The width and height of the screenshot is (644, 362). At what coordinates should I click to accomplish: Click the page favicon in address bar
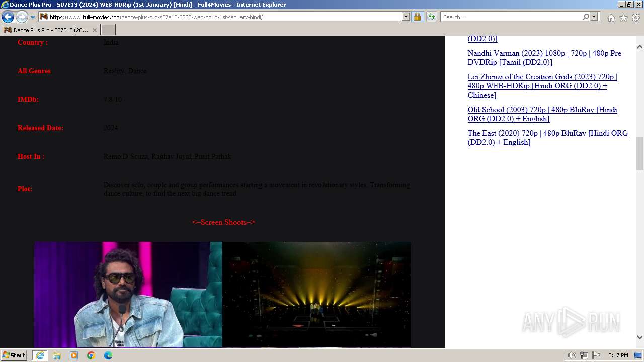[x=44, y=17]
